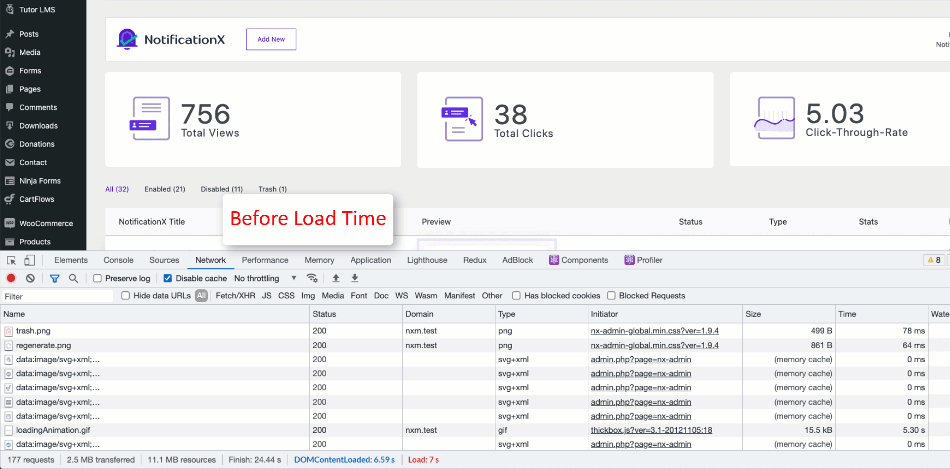
Task: Toggle the network filter funnel icon
Action: coord(55,278)
